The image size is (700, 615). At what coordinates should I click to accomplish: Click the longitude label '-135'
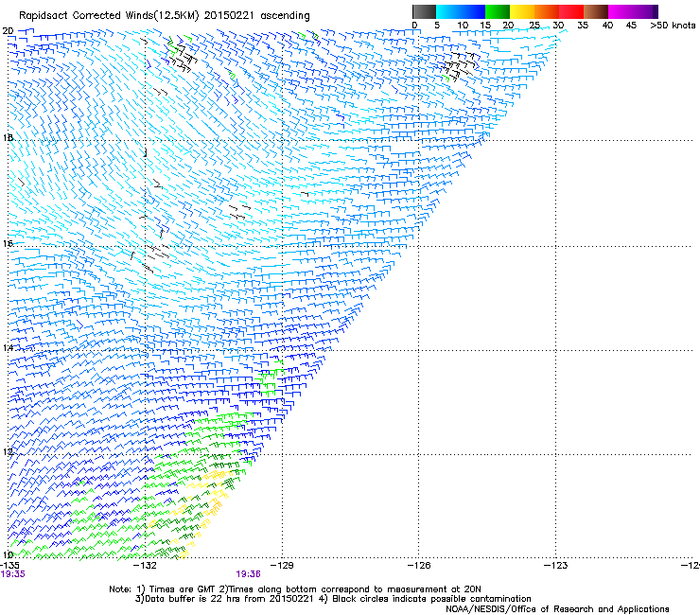click(9, 566)
